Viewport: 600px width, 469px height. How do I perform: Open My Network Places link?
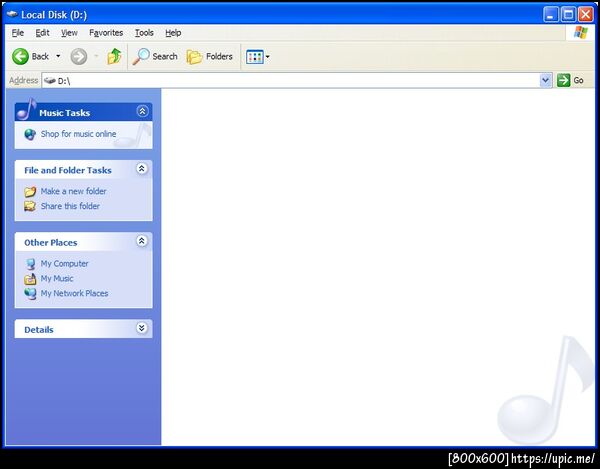click(74, 293)
